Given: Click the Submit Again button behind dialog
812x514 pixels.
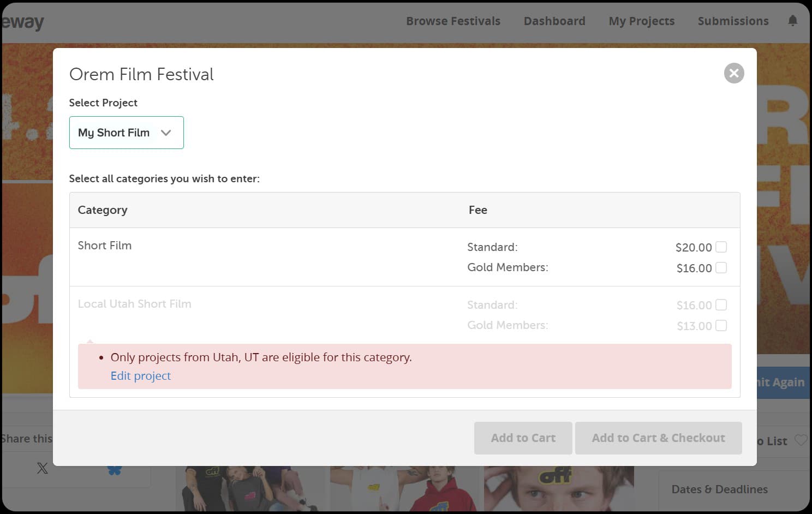Looking at the screenshot, I should [783, 382].
